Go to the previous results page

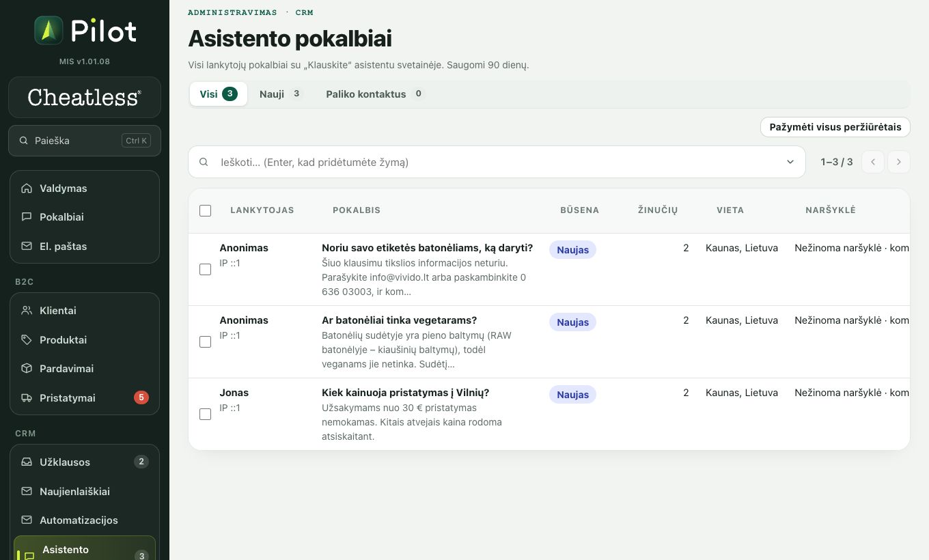[873, 162]
